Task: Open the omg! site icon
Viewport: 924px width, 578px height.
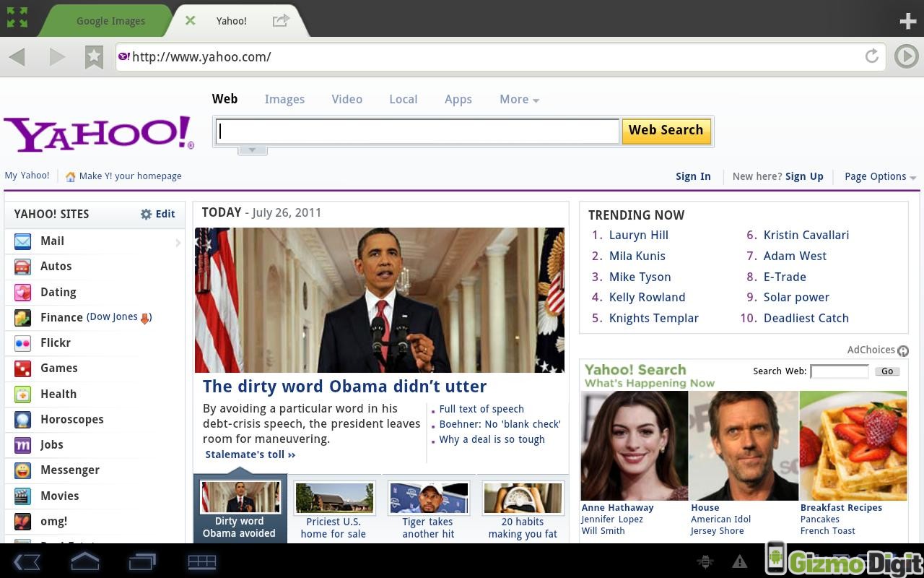Action: 22,521
